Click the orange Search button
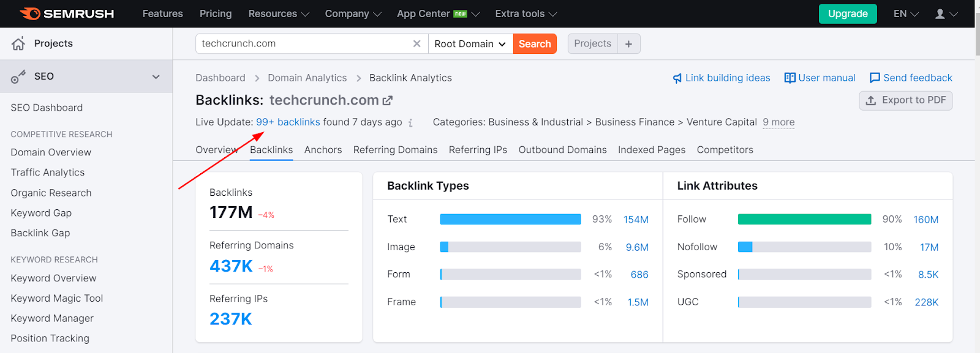The height and width of the screenshot is (353, 980). pos(534,43)
